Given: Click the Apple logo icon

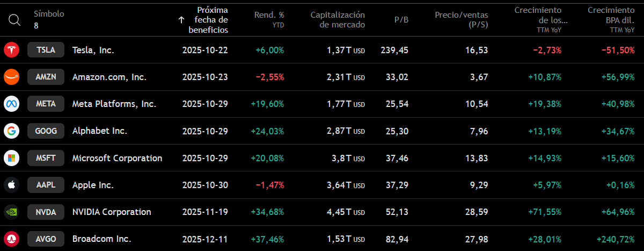Looking at the screenshot, I should [11, 185].
